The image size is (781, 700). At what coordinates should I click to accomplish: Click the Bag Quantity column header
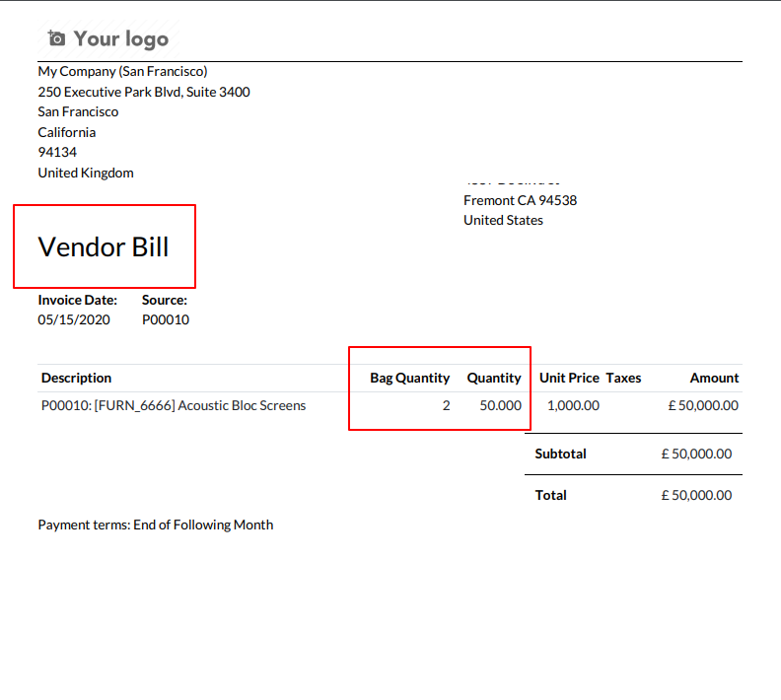pyautogui.click(x=410, y=378)
